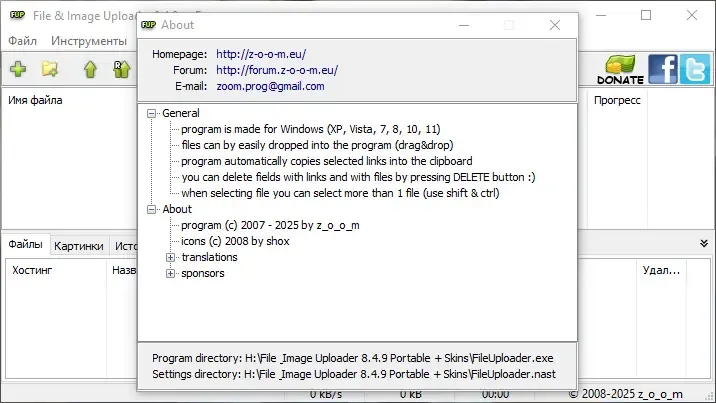Click the green up-arrow upload icon
Image resolution: width=716 pixels, height=403 pixels.
(x=90, y=69)
